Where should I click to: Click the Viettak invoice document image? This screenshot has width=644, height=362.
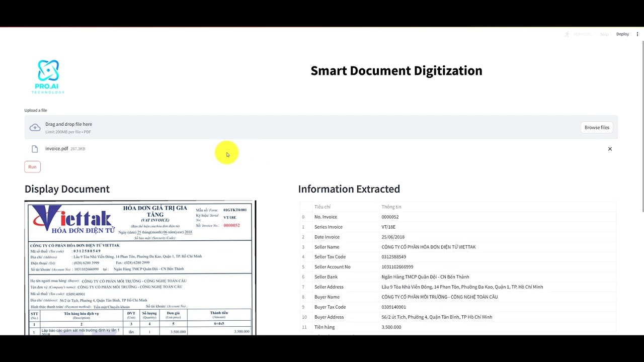click(140, 268)
